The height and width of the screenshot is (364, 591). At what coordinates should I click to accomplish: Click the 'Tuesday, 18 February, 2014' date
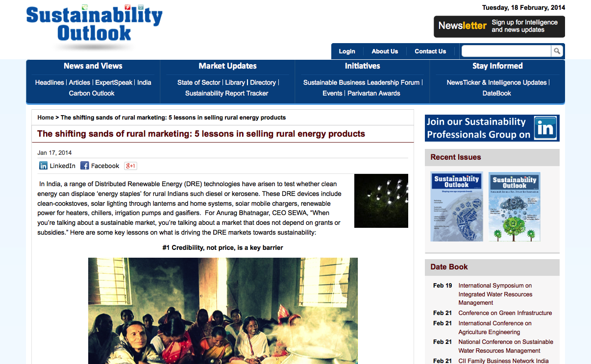523,7
